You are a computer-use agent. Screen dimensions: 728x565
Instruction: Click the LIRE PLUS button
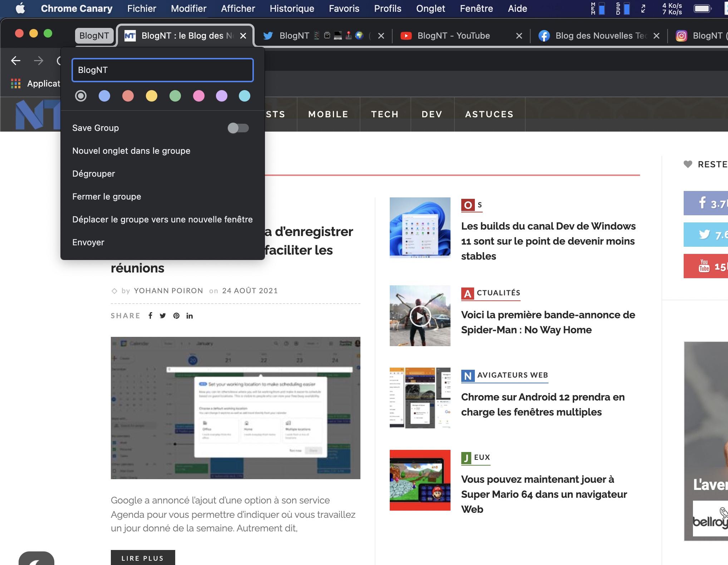pyautogui.click(x=143, y=558)
